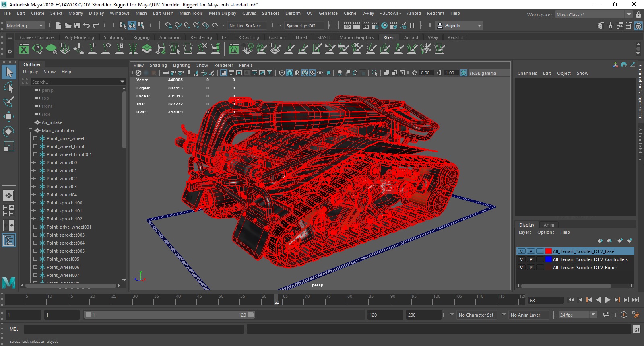This screenshot has width=644, height=346.
Task: Open the Script Editor icon
Action: (636, 329)
